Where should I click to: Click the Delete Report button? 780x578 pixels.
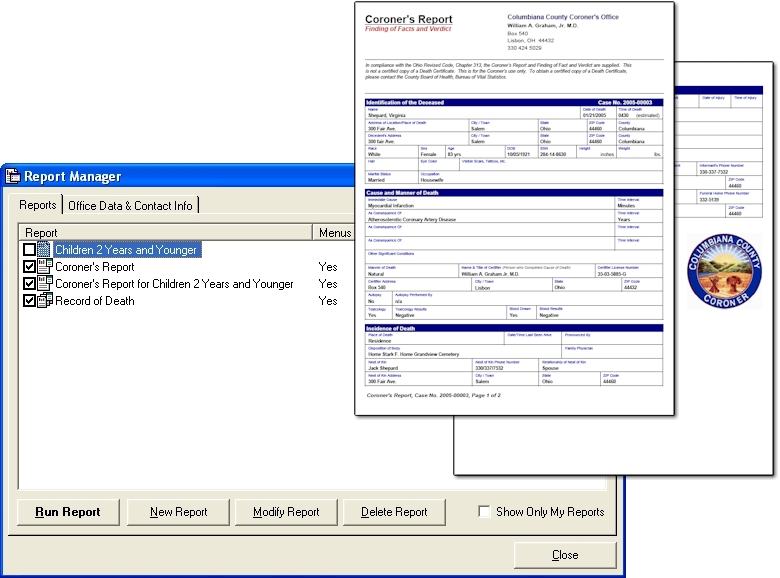(394, 512)
